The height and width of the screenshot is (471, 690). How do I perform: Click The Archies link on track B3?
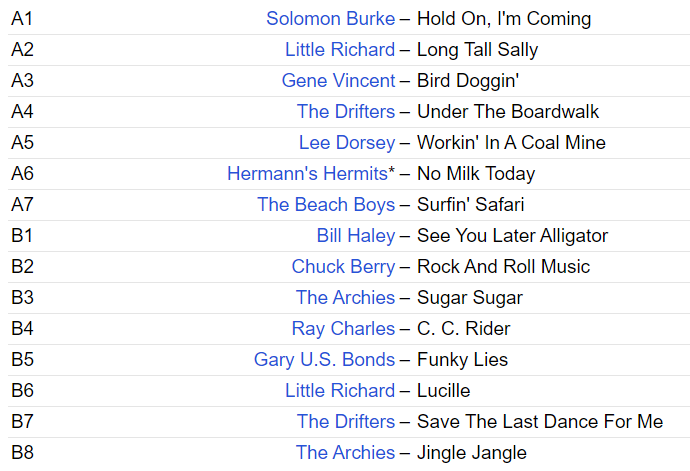(x=345, y=298)
